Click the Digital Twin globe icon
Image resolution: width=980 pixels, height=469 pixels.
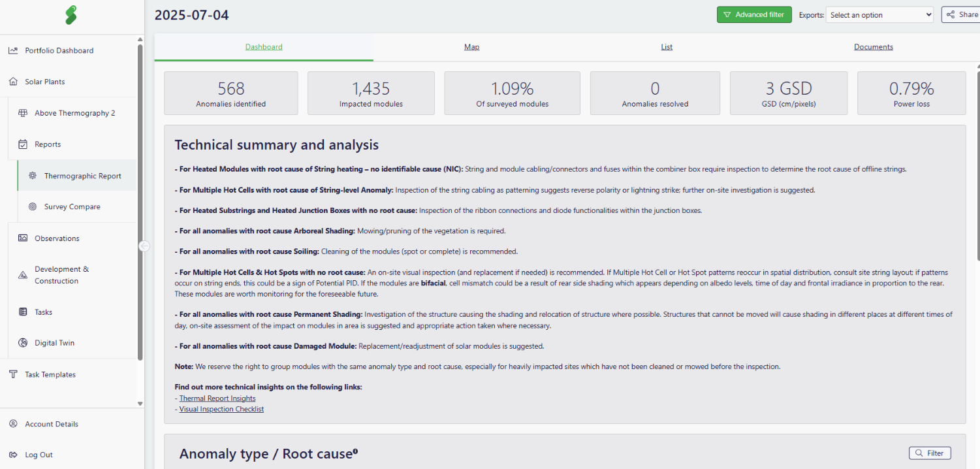click(23, 343)
